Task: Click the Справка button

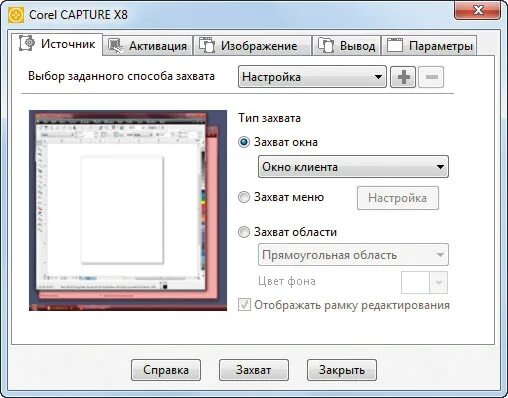Action: [x=166, y=370]
